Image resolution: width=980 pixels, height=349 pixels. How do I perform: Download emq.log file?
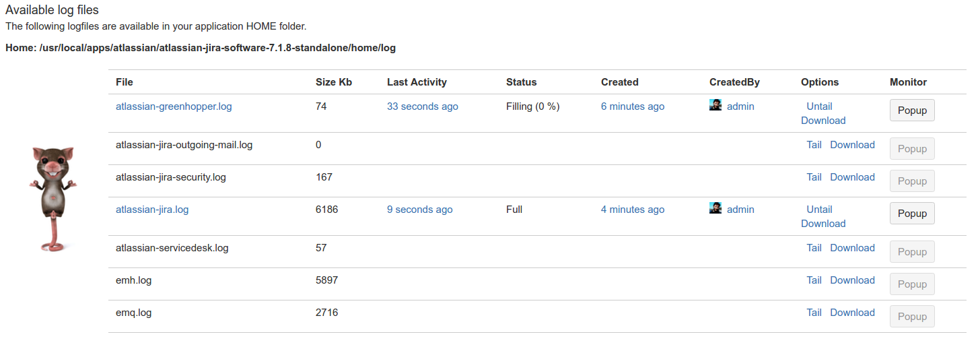click(852, 313)
